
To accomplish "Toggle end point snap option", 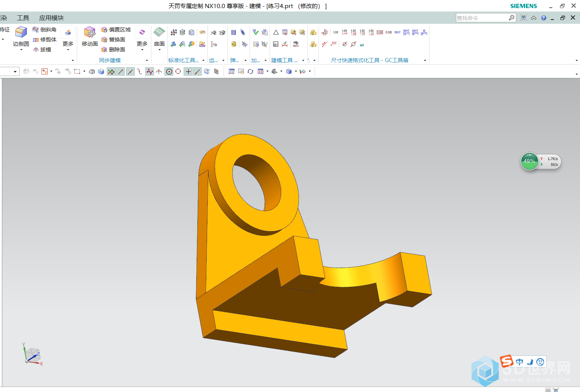I will [121, 71].
